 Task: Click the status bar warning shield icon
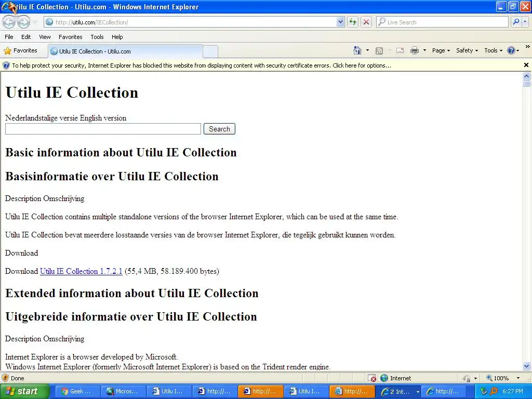tap(5, 378)
